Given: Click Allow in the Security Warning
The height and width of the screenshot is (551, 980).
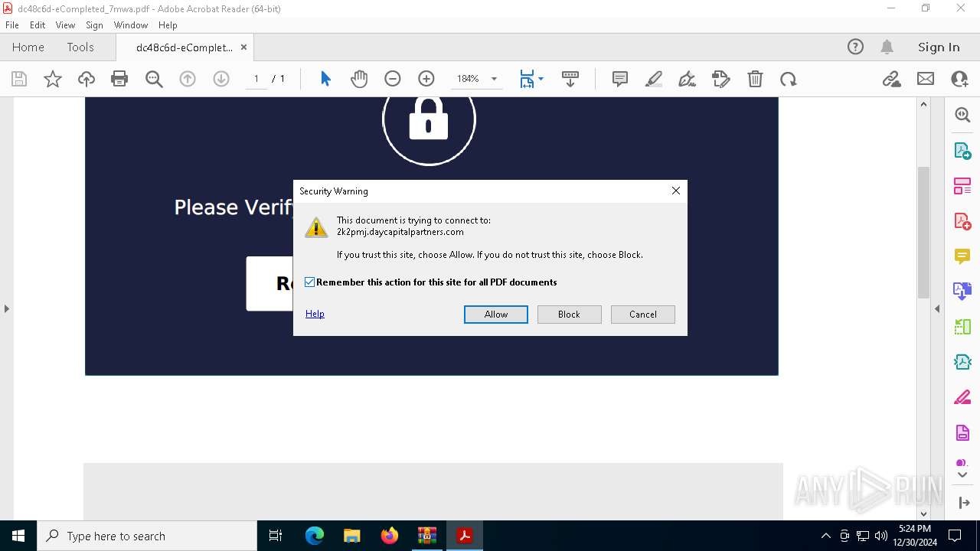Looking at the screenshot, I should [496, 315].
